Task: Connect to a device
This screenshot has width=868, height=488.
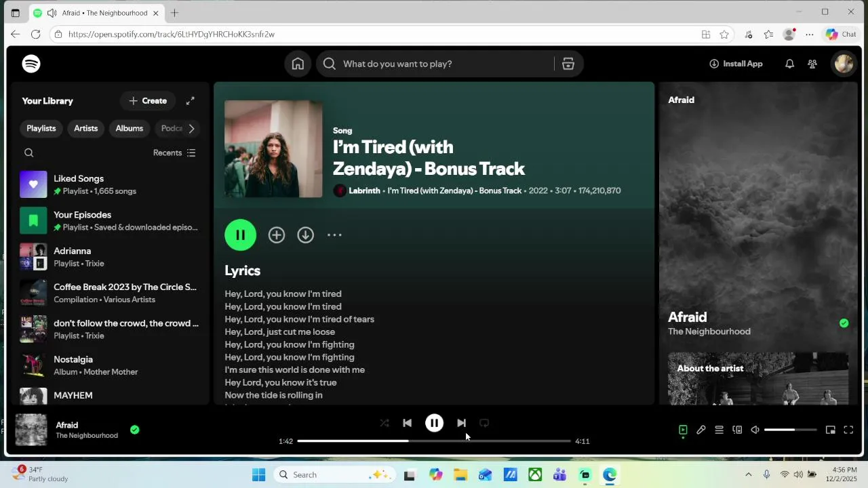Action: point(737,430)
